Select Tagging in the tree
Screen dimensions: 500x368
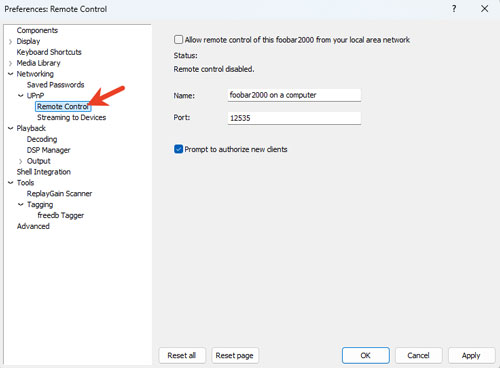coord(40,205)
